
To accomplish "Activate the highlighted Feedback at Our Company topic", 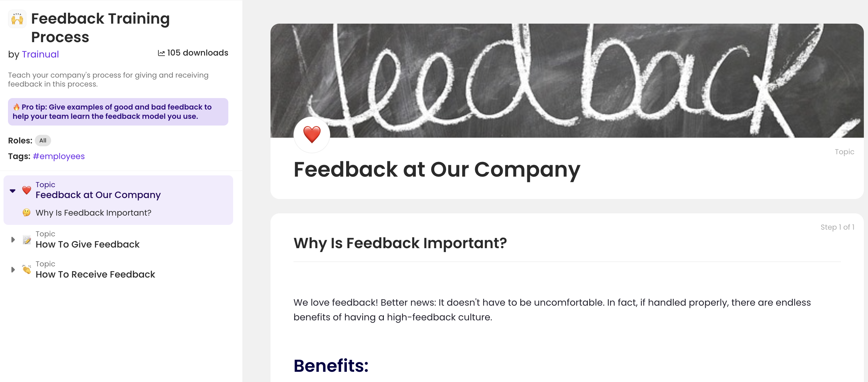I will point(98,195).
